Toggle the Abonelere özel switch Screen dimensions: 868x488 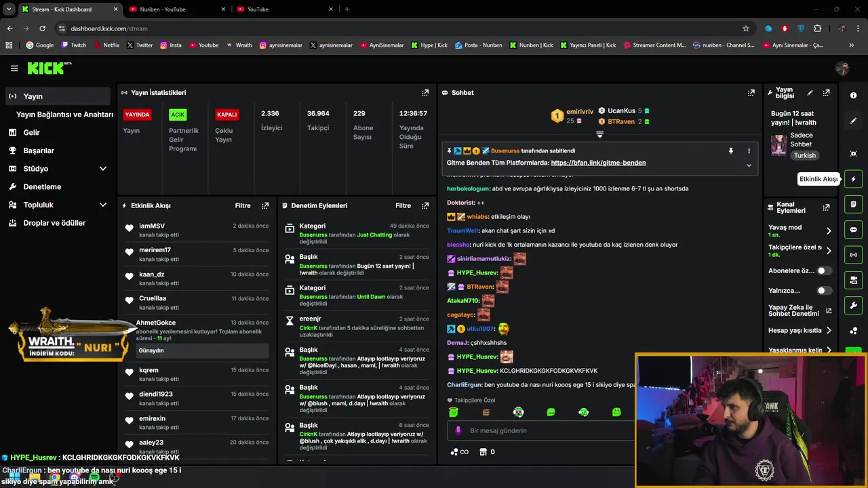tap(824, 270)
